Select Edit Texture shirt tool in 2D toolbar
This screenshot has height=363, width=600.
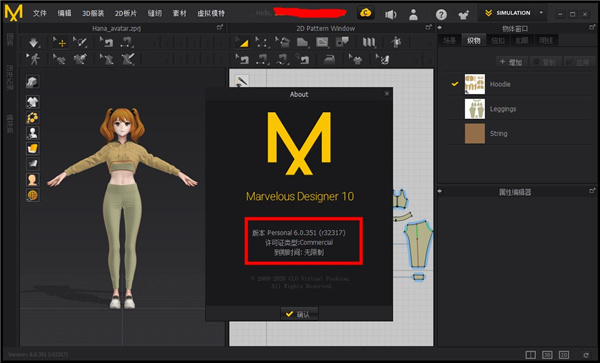(355, 59)
